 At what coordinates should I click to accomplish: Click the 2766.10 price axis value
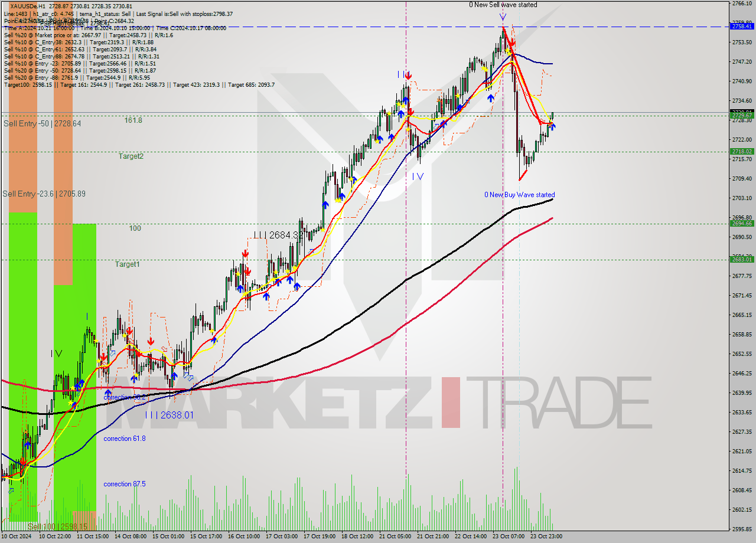(x=742, y=4)
